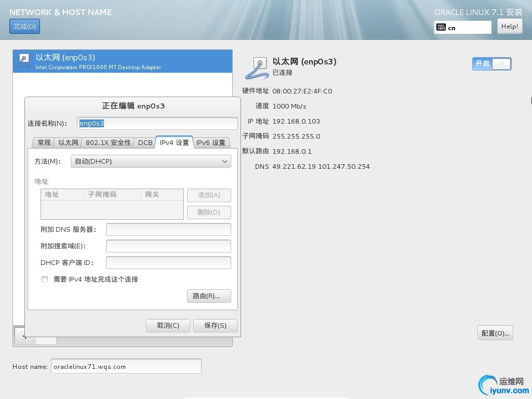Open the 配置(O)... configure button
This screenshot has height=399, width=532.
coord(495,333)
